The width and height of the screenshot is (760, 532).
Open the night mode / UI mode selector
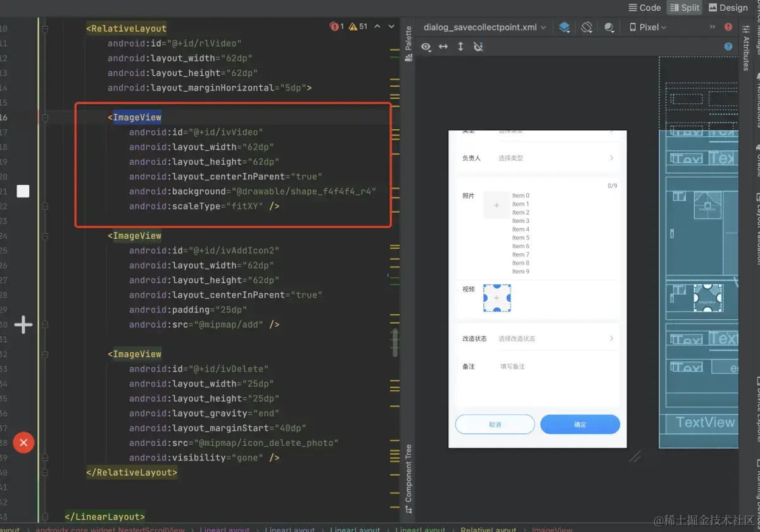609,27
